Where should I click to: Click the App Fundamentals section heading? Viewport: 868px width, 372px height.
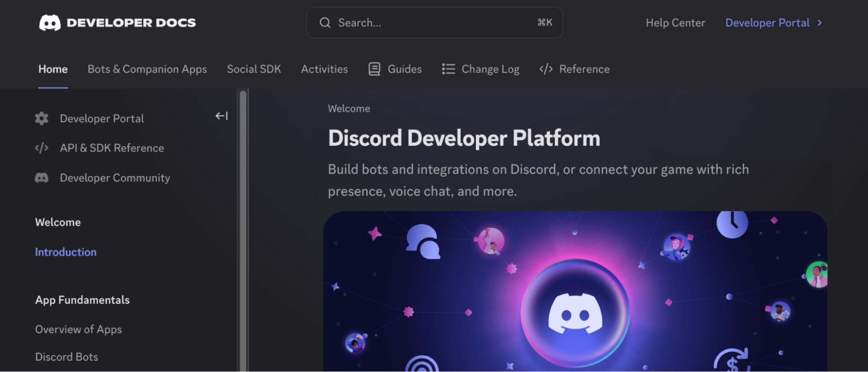tap(83, 300)
